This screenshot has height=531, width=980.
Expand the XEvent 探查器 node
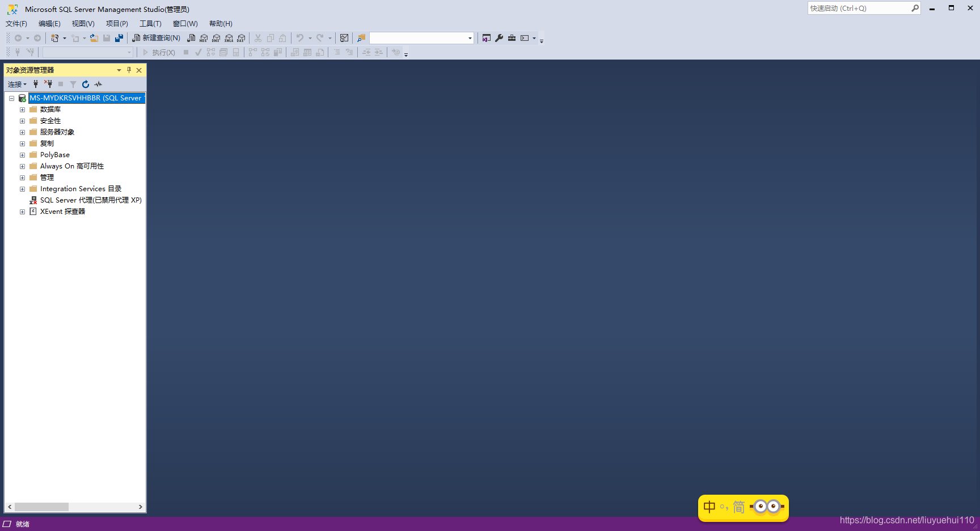click(22, 212)
